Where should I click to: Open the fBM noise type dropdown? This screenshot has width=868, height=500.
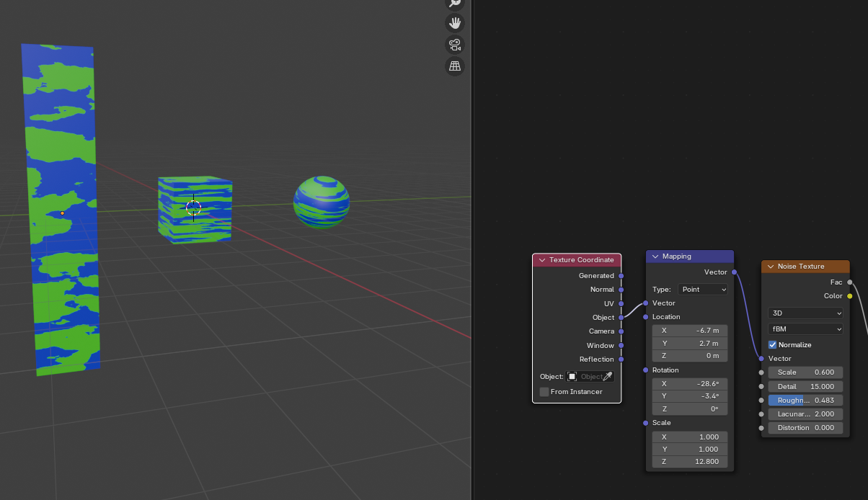point(805,329)
